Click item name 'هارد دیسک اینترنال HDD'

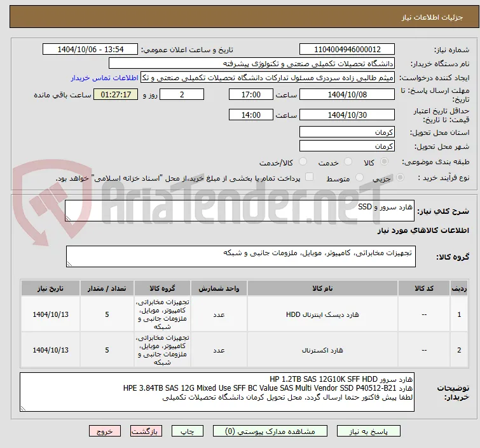(322, 314)
